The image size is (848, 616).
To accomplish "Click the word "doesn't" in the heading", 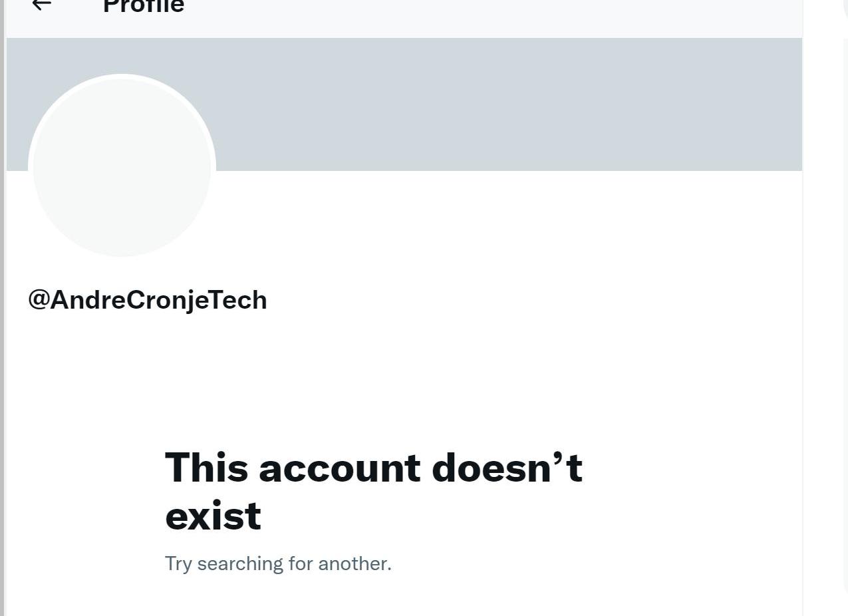I will [x=507, y=468].
